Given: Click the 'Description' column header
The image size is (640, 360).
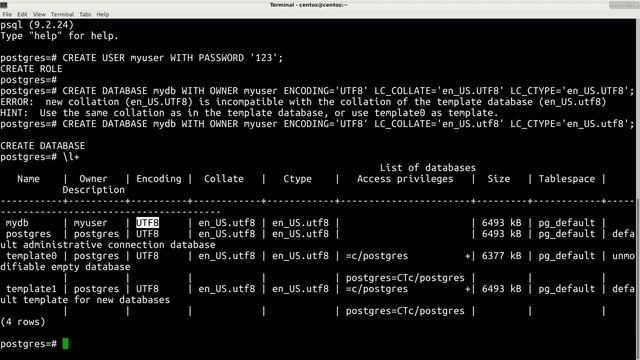Looking at the screenshot, I should pyautogui.click(x=93, y=190).
